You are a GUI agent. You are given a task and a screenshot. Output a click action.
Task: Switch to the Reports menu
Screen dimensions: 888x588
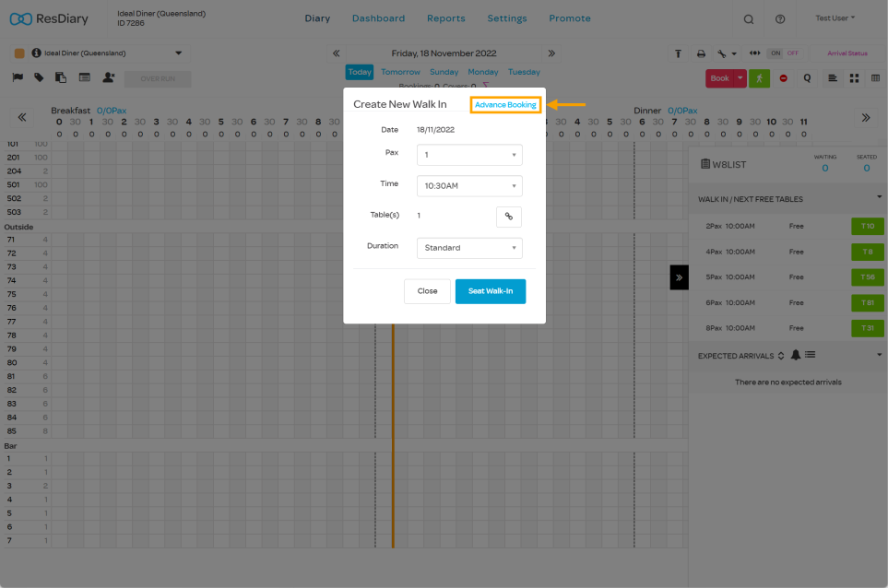(x=445, y=18)
